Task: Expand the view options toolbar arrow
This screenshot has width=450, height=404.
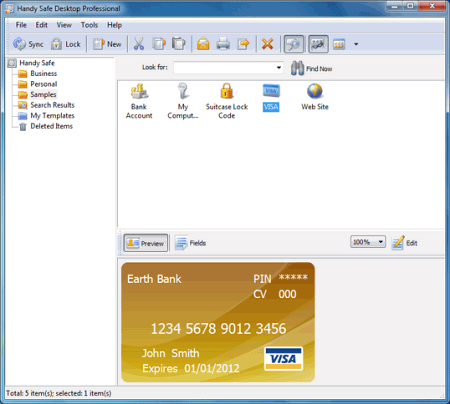Action: click(x=356, y=44)
